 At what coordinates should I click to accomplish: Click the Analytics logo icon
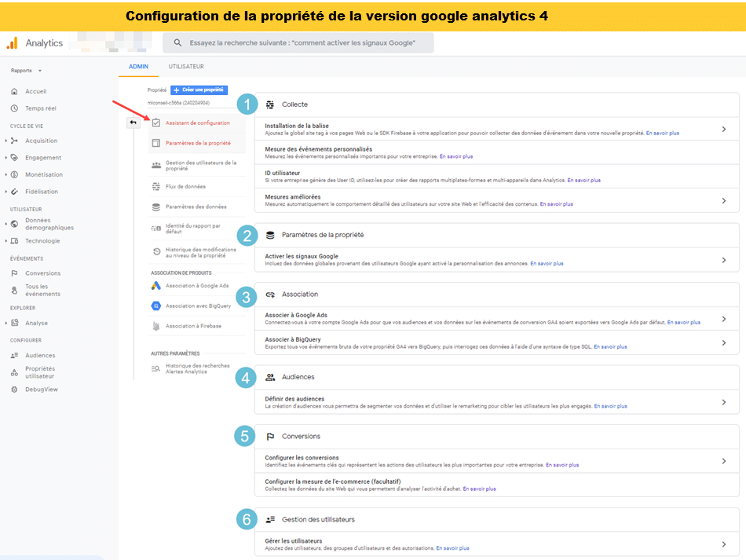13,43
